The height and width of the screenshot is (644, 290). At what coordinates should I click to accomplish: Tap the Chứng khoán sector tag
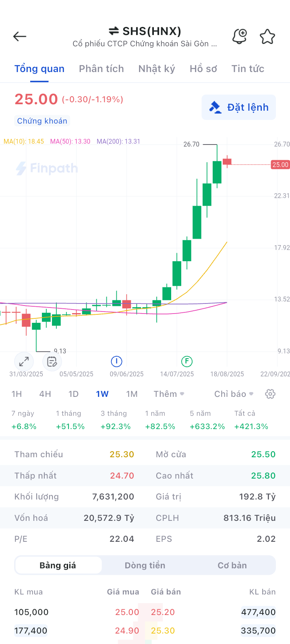pos(42,121)
